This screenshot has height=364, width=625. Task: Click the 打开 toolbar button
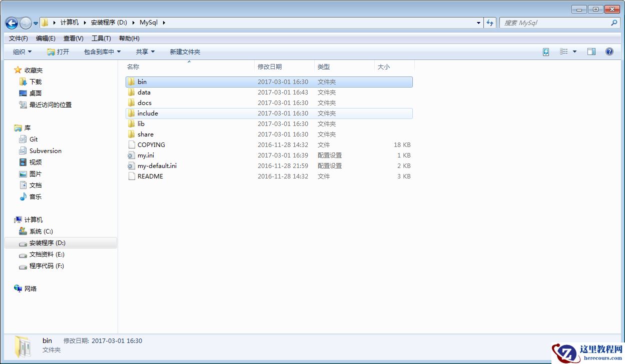tap(59, 51)
